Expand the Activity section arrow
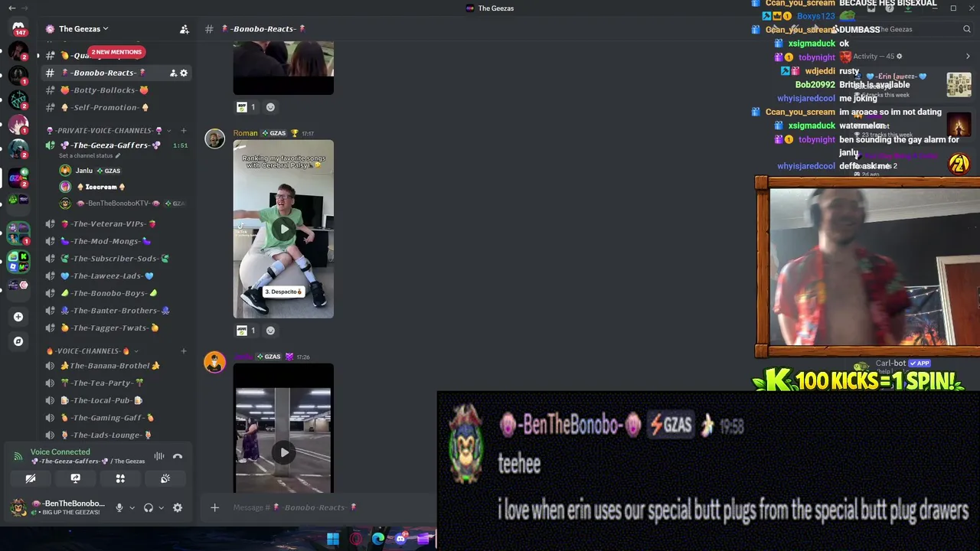 (x=968, y=56)
